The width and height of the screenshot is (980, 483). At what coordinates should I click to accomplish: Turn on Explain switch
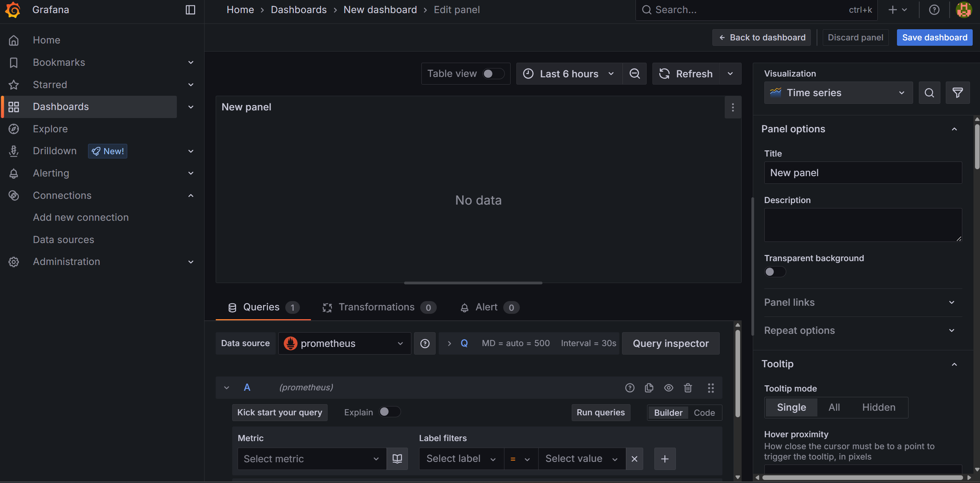(x=389, y=412)
